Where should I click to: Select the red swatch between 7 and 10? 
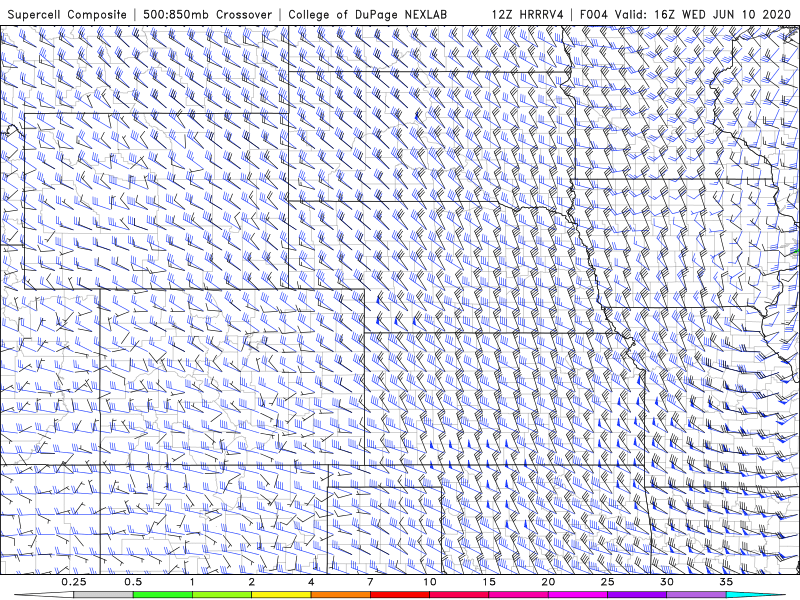pos(399,595)
